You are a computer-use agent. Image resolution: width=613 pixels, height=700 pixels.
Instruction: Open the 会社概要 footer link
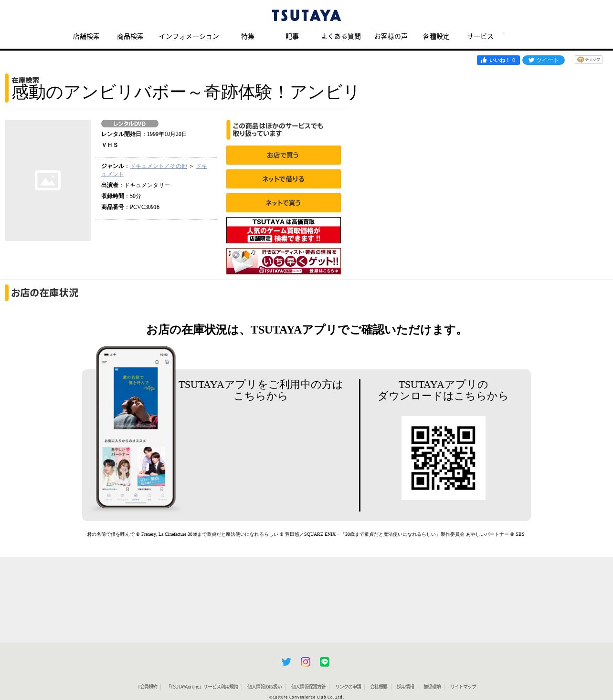[379, 687]
